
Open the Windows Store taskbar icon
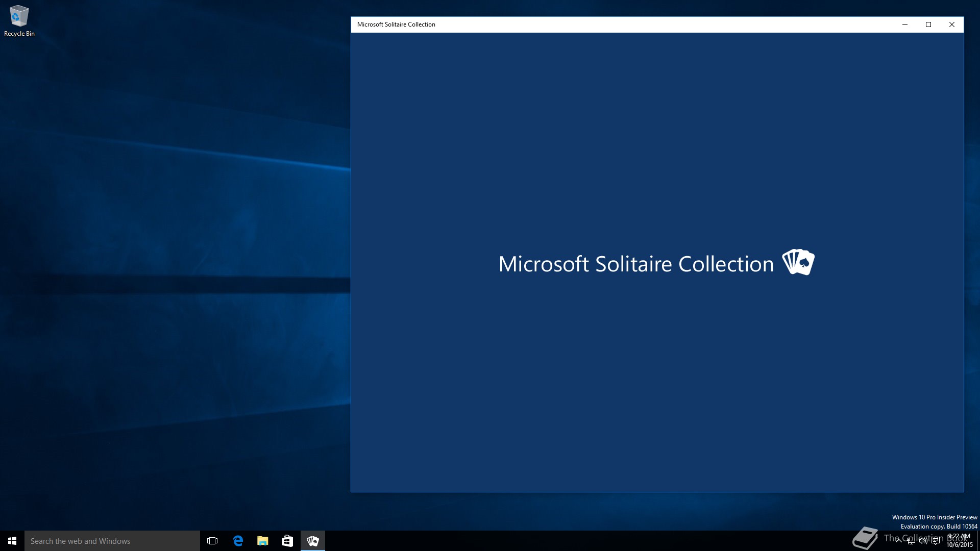coord(287,541)
